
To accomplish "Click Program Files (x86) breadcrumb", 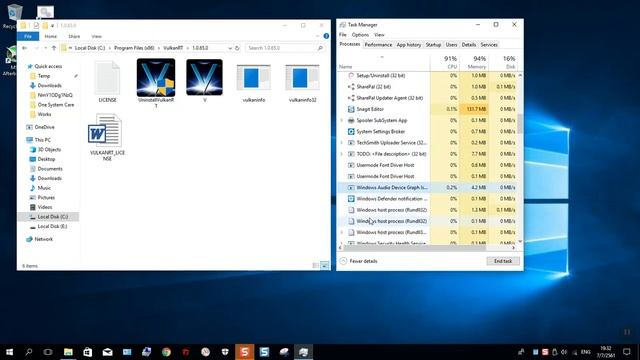I will click(x=134, y=48).
